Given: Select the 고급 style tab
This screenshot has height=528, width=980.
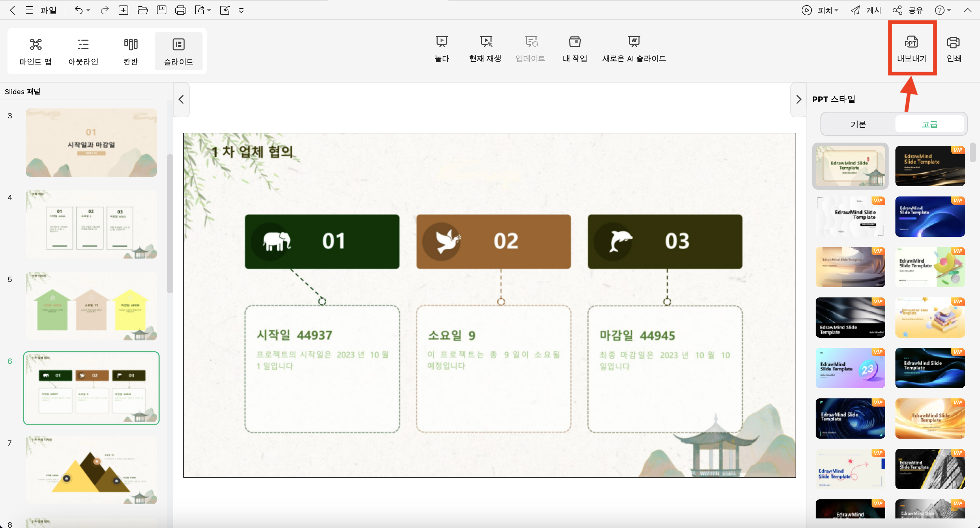Looking at the screenshot, I should (x=930, y=124).
